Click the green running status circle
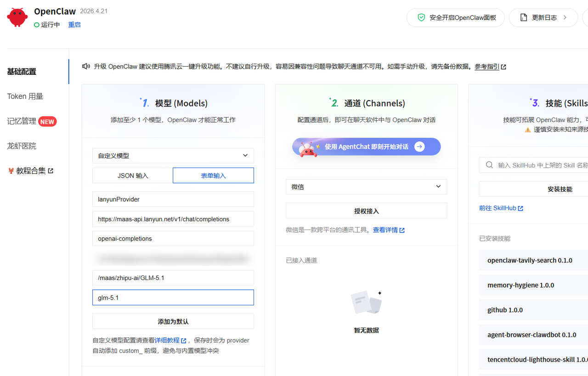Viewport: 588px width, 376px height. pyautogui.click(x=37, y=25)
